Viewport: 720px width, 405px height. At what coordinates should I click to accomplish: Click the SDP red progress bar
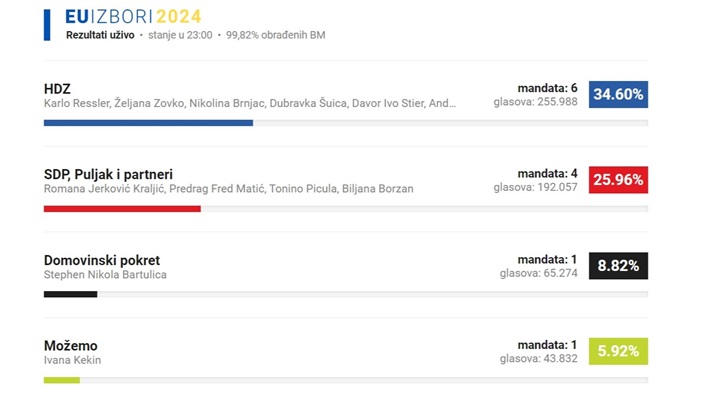122,209
